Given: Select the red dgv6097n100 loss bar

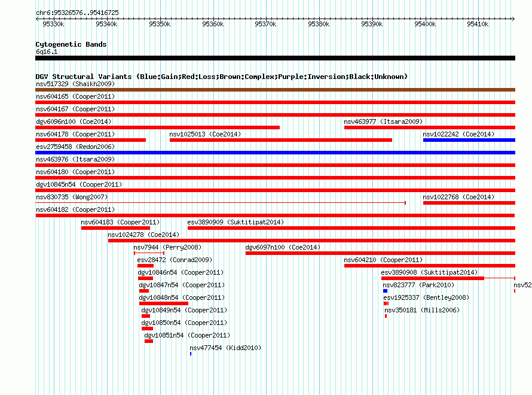Looking at the screenshot, I should 380,253.
